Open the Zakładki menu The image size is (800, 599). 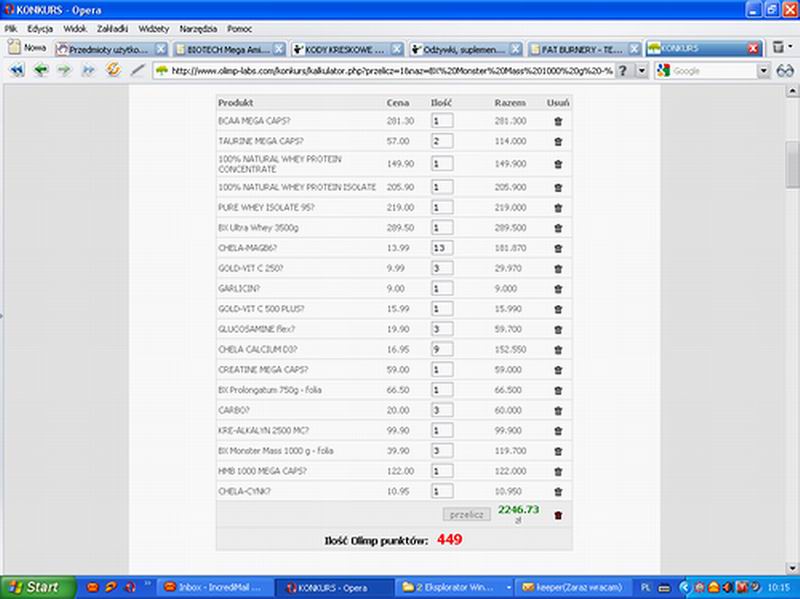(112, 29)
